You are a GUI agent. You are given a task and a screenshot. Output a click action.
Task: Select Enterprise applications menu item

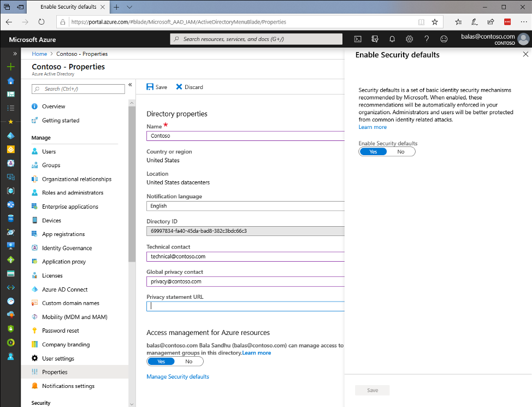click(70, 207)
